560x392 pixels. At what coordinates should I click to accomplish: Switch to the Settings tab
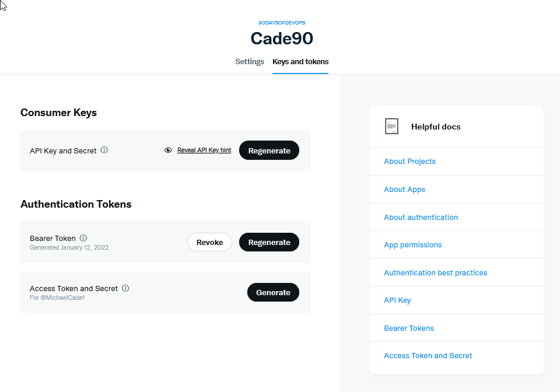coord(250,61)
